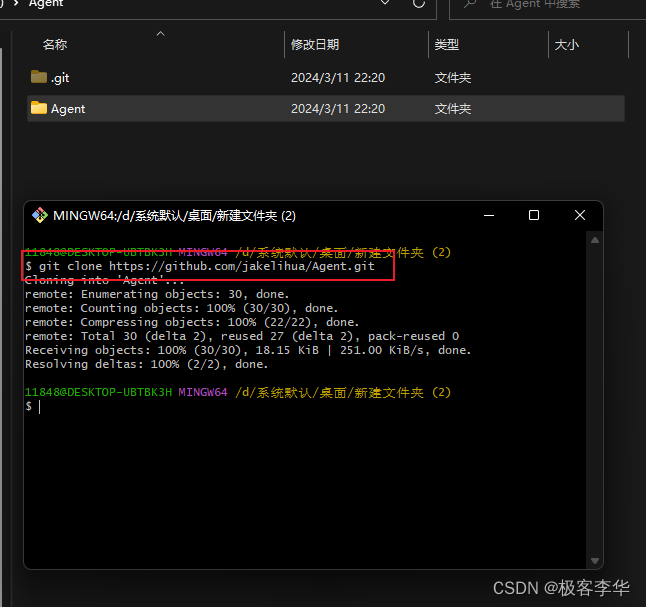The width and height of the screenshot is (646, 607).
Task: Refresh the Explorer address bar
Action: 419,3
